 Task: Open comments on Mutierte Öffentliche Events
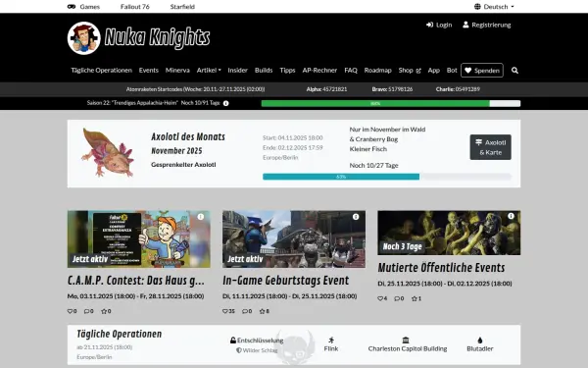point(397,298)
